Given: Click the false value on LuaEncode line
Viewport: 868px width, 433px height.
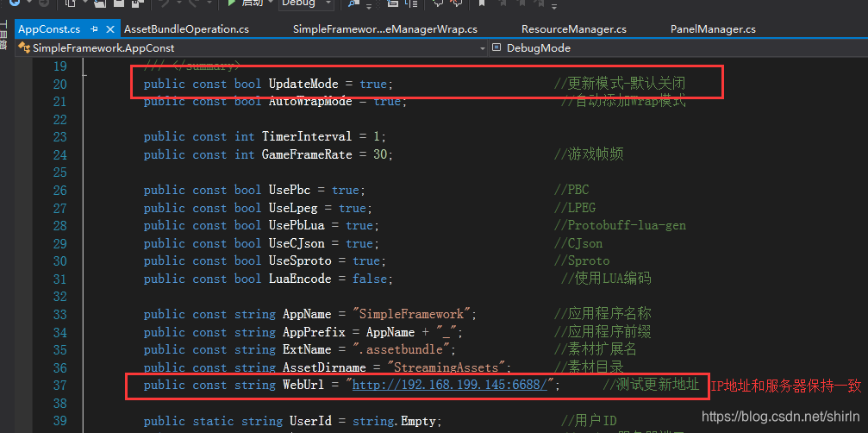Looking at the screenshot, I should point(369,279).
